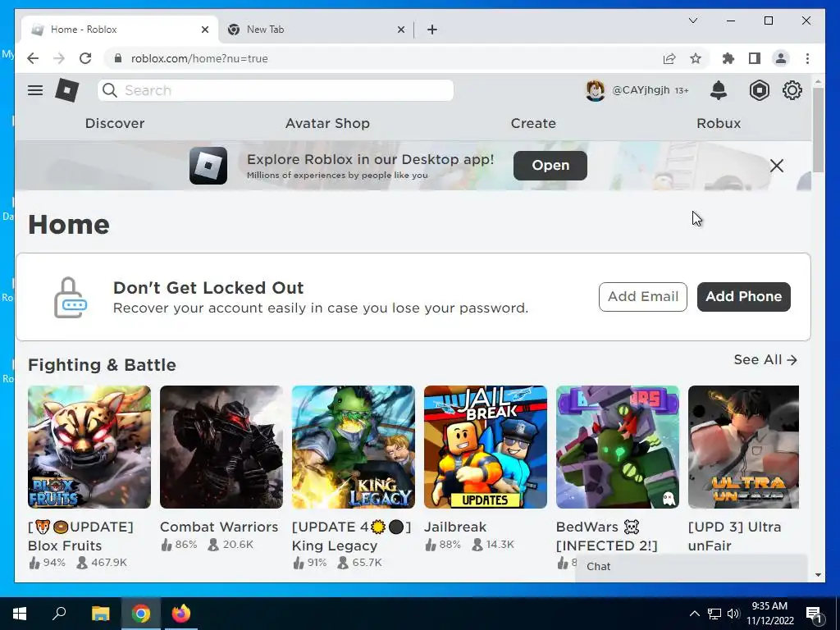
Task: Dismiss the Desktop app banner
Action: [776, 166]
